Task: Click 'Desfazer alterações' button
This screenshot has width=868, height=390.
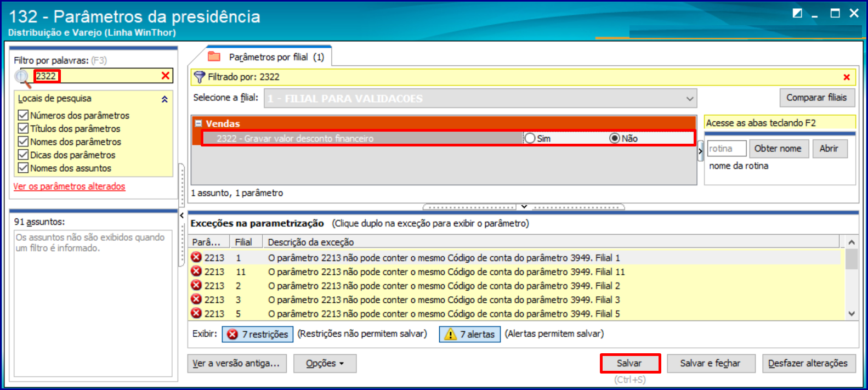Action: [808, 363]
